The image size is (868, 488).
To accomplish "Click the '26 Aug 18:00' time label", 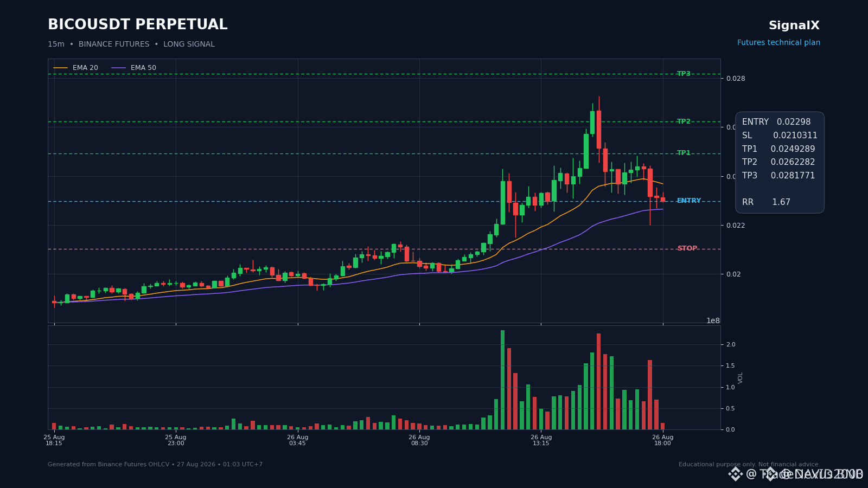I will pos(662,440).
